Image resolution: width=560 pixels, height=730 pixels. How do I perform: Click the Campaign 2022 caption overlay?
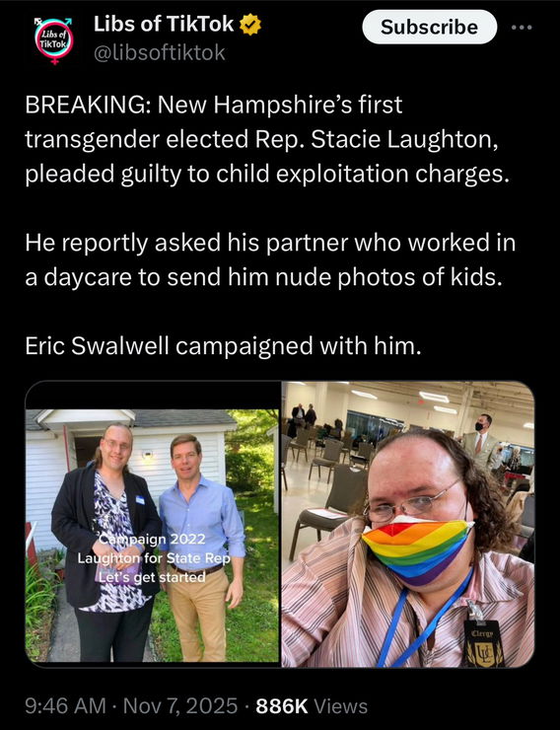[x=154, y=558]
